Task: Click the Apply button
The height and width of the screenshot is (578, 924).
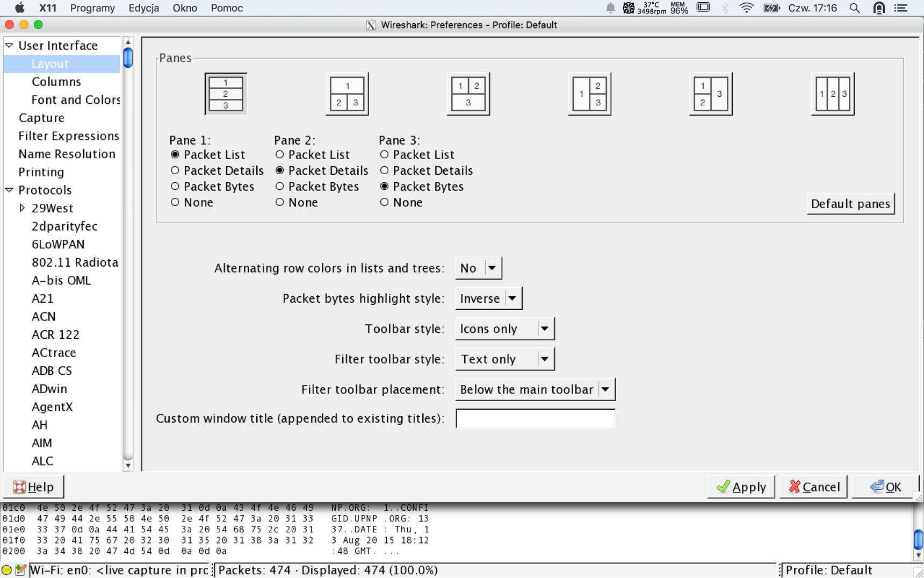Action: [741, 487]
